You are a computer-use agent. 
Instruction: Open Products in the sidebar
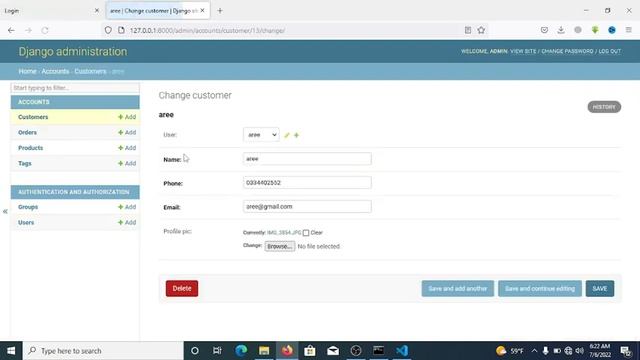(31, 148)
